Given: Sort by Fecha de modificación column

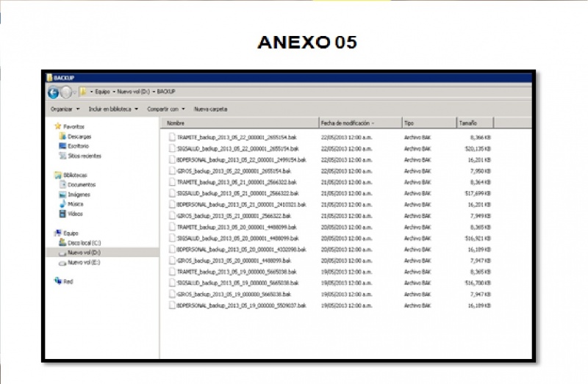Looking at the screenshot, I should 347,123.
